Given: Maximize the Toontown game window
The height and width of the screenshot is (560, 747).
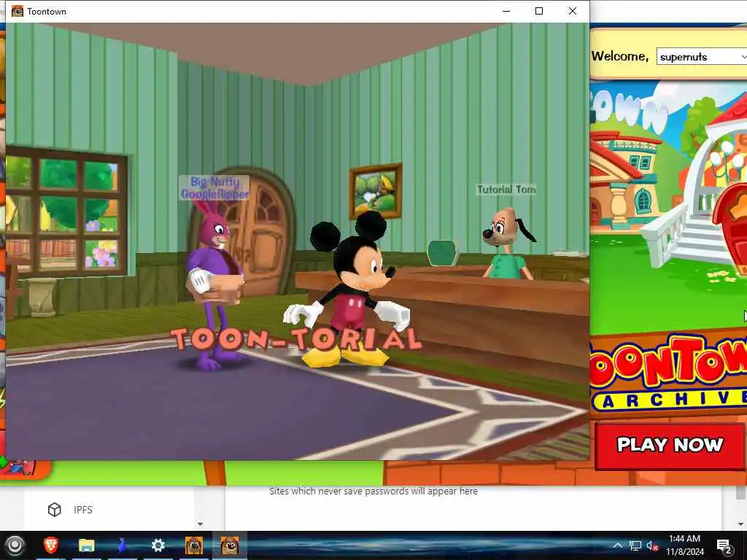Looking at the screenshot, I should [539, 11].
